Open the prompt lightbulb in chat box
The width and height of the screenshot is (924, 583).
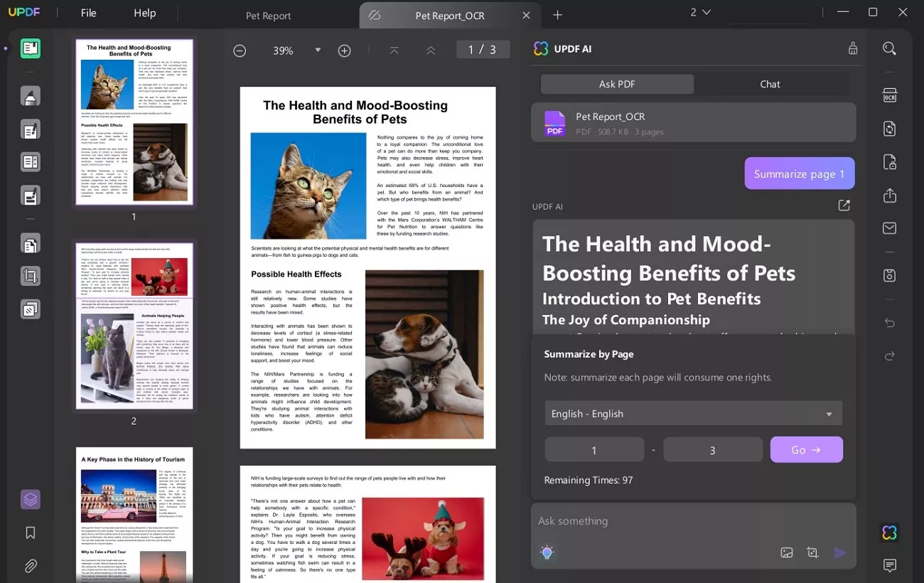pyautogui.click(x=547, y=552)
